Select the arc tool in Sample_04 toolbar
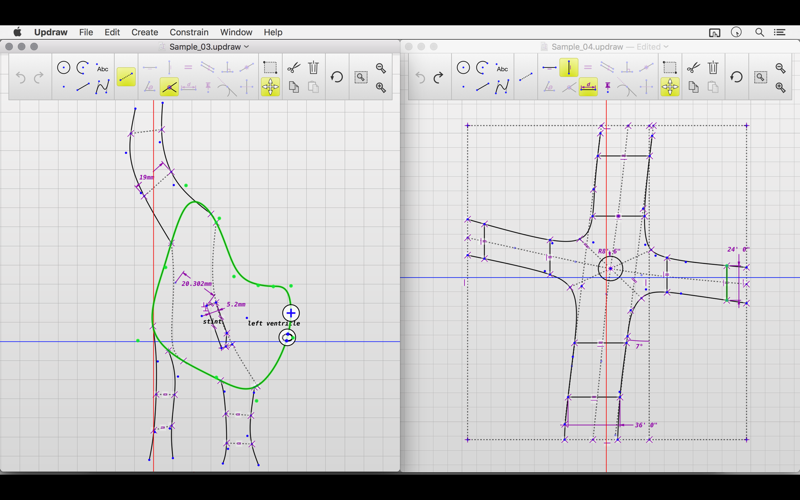This screenshot has height=500, width=800. coord(482,68)
